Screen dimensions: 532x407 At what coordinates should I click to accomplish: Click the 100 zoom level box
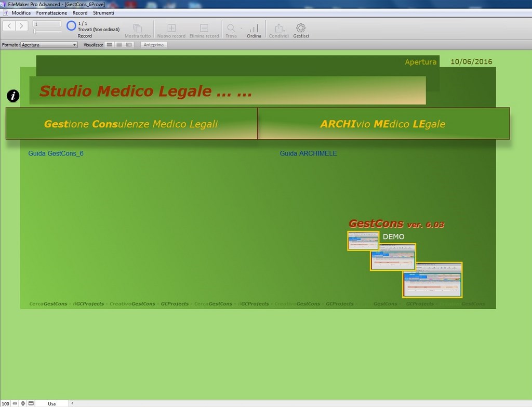pyautogui.click(x=5, y=403)
